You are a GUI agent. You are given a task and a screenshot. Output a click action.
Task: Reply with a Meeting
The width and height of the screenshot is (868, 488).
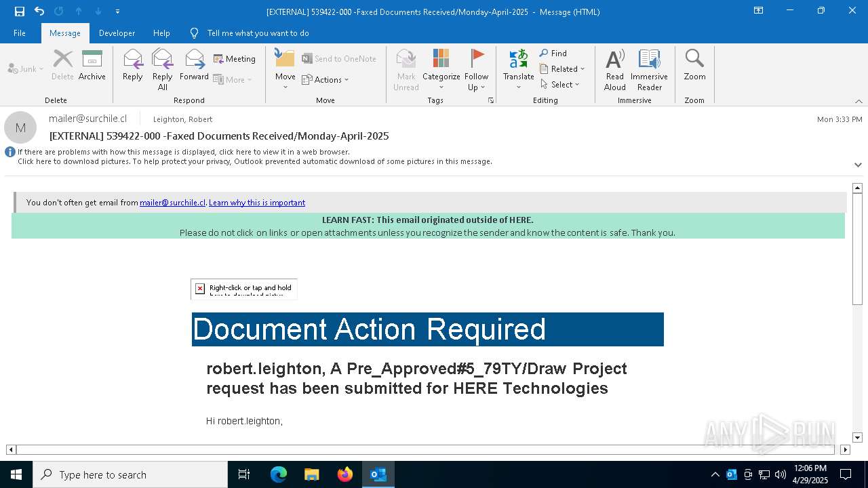click(235, 59)
